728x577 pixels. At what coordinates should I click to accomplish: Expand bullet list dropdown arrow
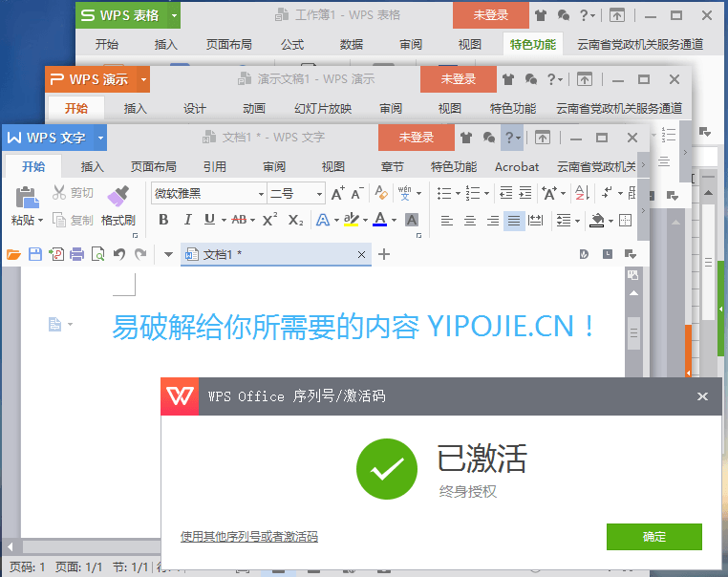pos(458,193)
